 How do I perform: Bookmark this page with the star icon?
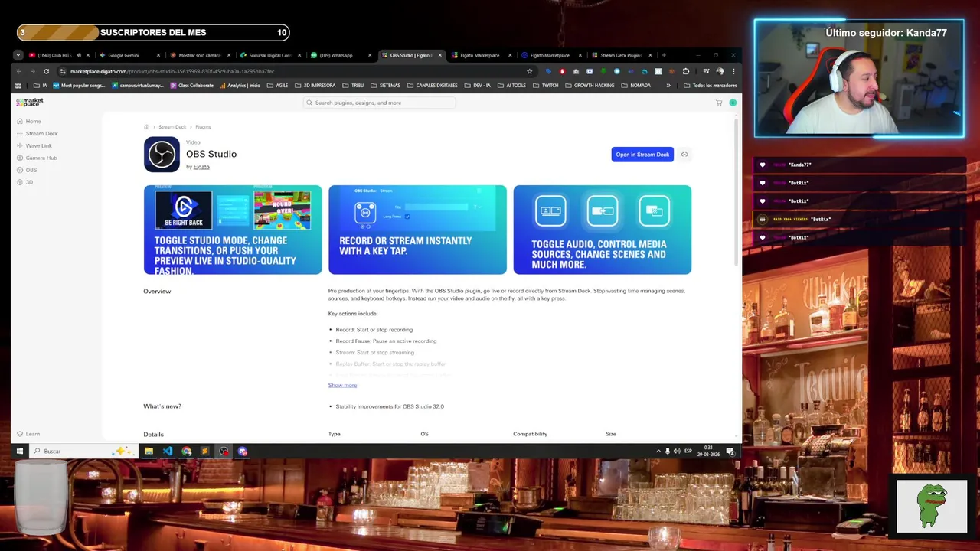click(x=529, y=71)
